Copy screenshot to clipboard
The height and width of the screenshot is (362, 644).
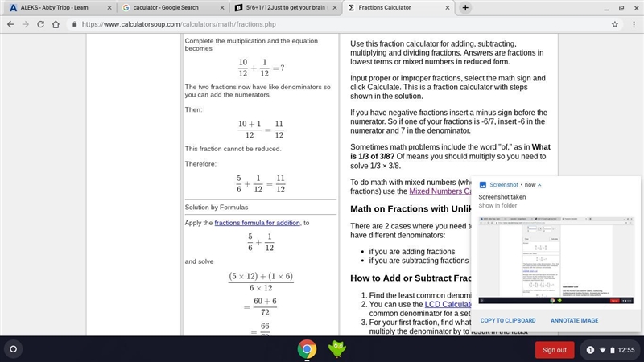coord(508,320)
